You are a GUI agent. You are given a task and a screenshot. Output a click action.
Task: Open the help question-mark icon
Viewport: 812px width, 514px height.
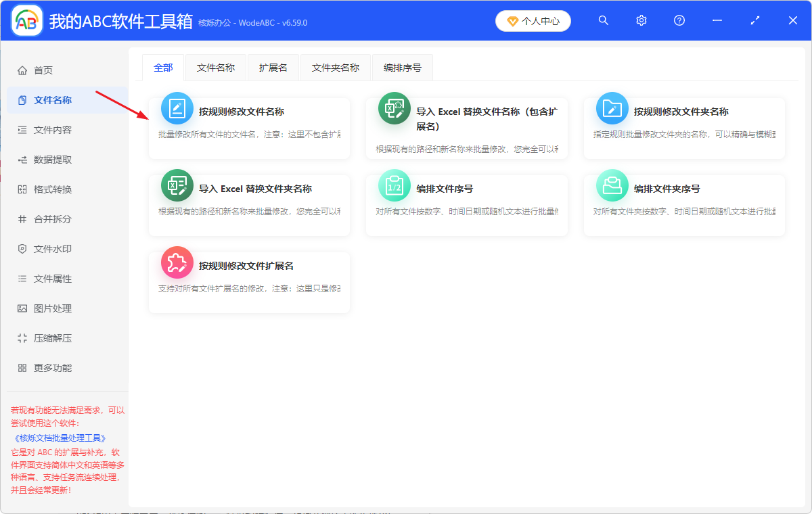[679, 20]
